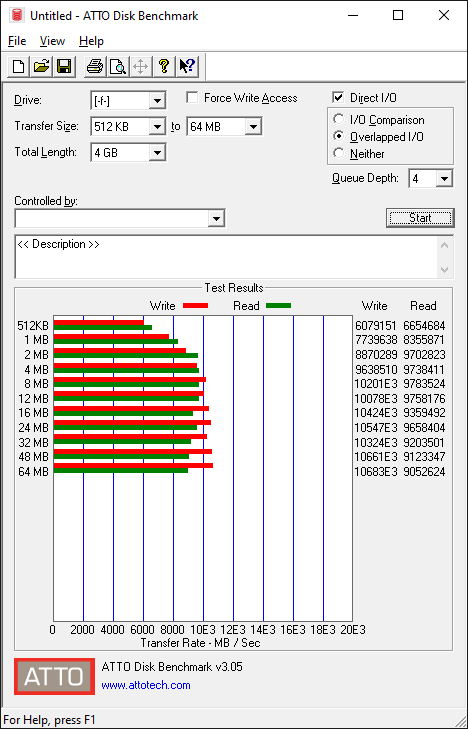Visit the www.attotech.com link
The height and width of the screenshot is (729, 468).
(146, 685)
